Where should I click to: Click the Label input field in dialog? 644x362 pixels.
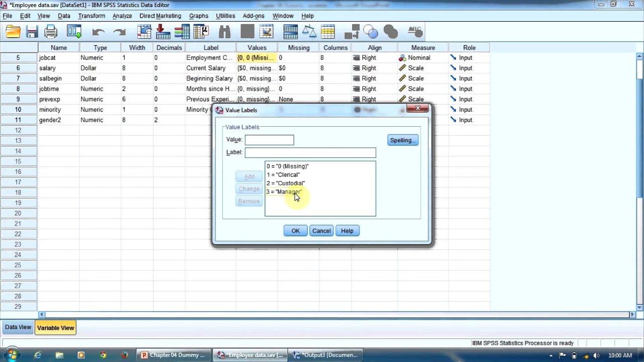310,152
